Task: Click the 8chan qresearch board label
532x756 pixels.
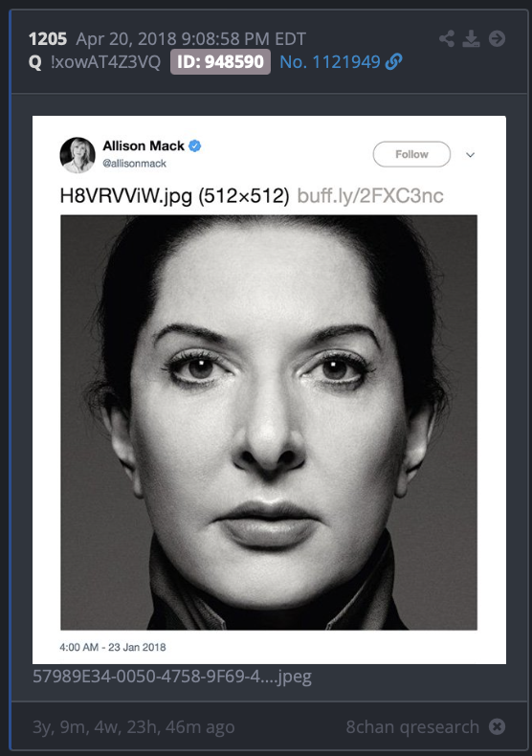Action: click(x=412, y=726)
